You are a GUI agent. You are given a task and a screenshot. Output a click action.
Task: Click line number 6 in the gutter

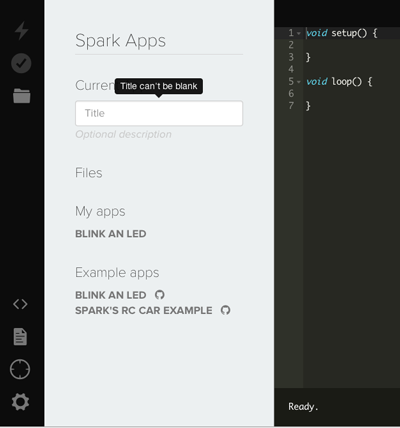291,94
